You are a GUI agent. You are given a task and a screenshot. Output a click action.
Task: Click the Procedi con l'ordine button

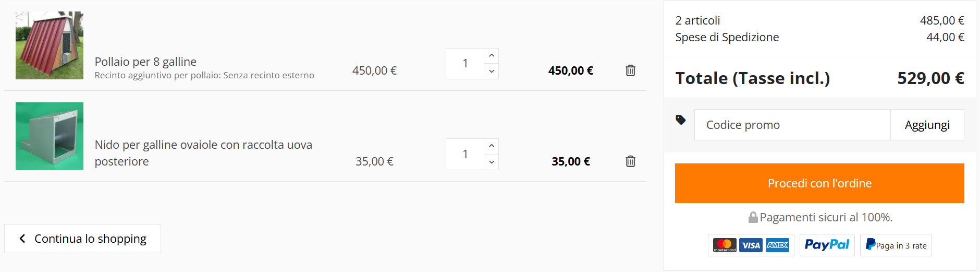(819, 183)
